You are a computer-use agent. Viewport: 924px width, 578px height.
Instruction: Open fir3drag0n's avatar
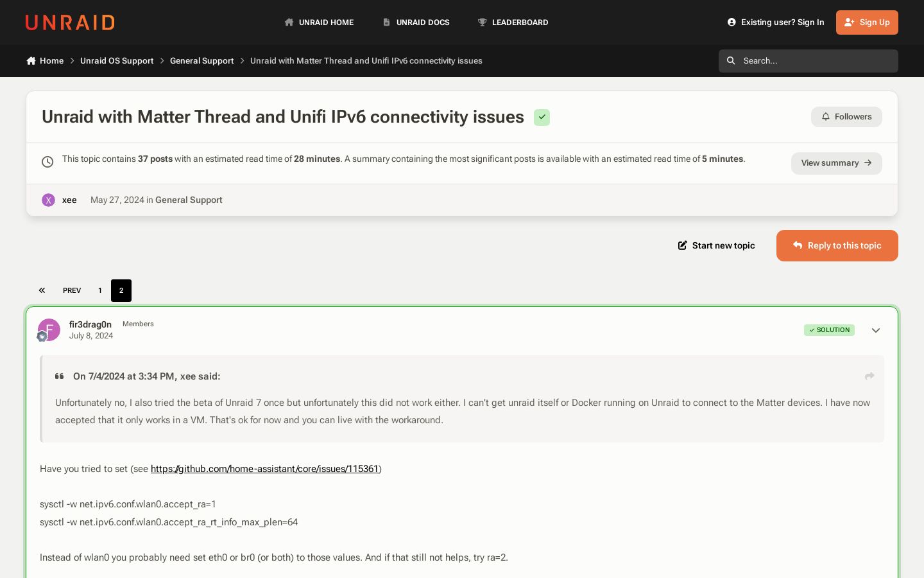49,329
